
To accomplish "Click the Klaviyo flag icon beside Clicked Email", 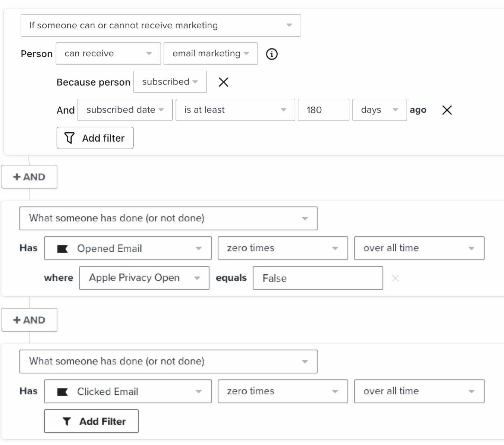I will (63, 391).
